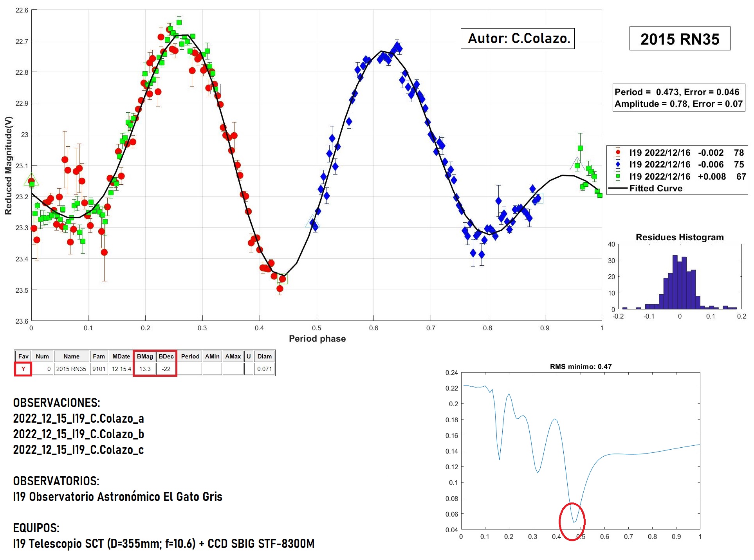Click the Fav column header
Viewport: 754px width, 560px height.
tap(23, 356)
